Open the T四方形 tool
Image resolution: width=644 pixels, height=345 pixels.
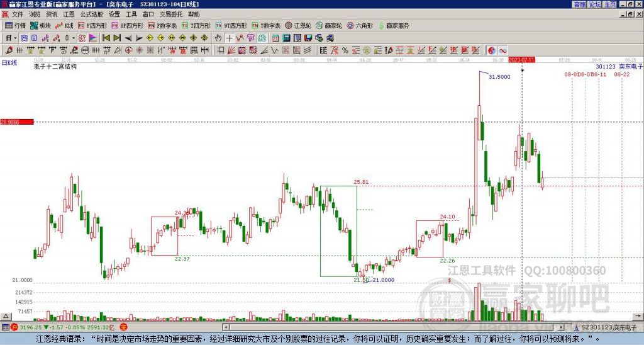click(196, 25)
